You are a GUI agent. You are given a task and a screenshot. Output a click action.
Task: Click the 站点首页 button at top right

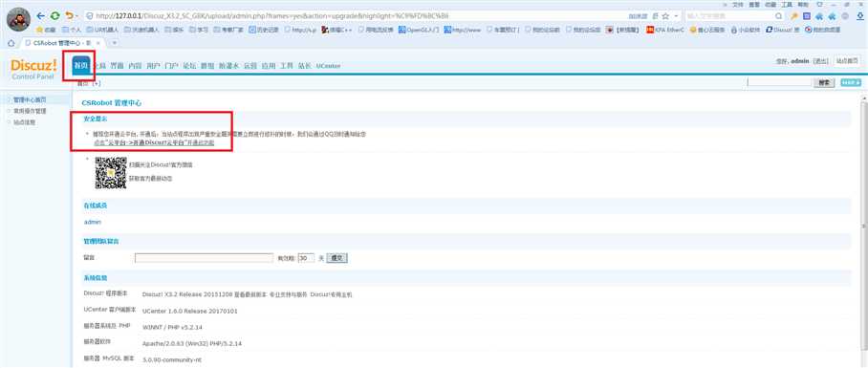(848, 61)
